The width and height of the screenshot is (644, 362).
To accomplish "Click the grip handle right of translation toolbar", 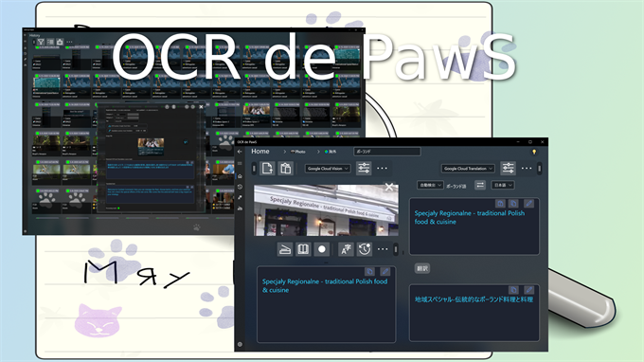I will [539, 169].
